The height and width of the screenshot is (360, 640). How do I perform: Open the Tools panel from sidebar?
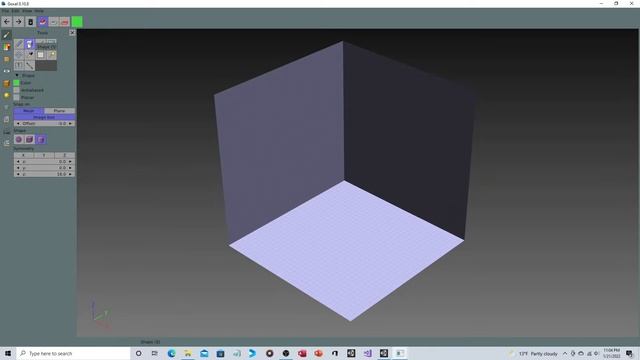coord(6,35)
